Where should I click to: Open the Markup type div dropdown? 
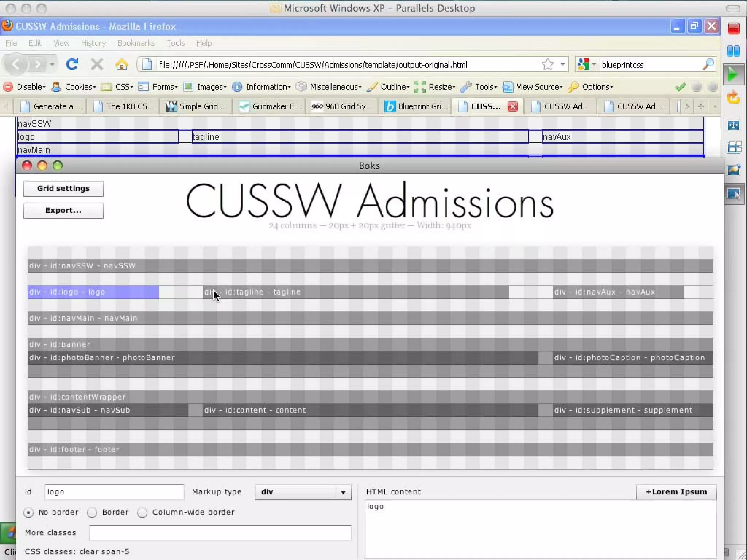pyautogui.click(x=303, y=492)
